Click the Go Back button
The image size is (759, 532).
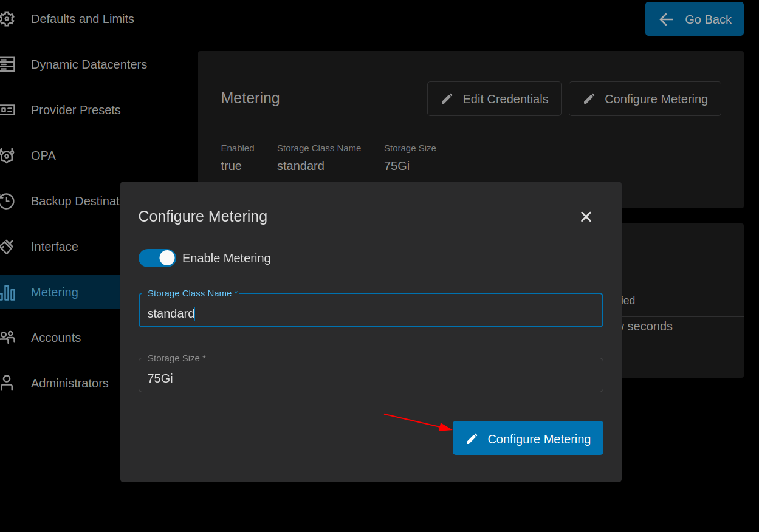(x=694, y=19)
